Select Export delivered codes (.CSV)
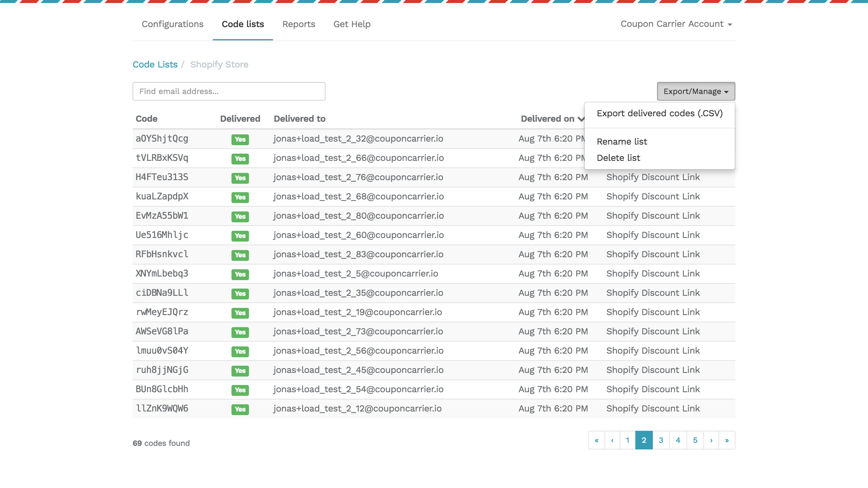The width and height of the screenshot is (868, 488). point(659,114)
